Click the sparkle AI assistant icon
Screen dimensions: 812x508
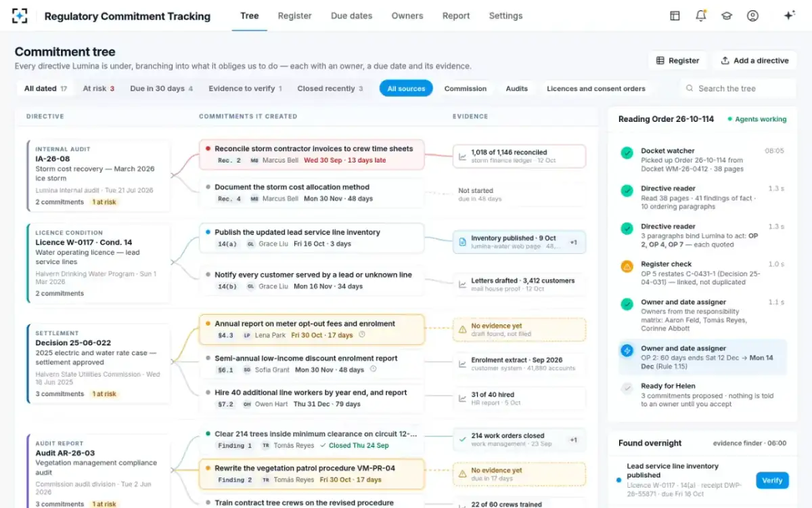point(789,16)
